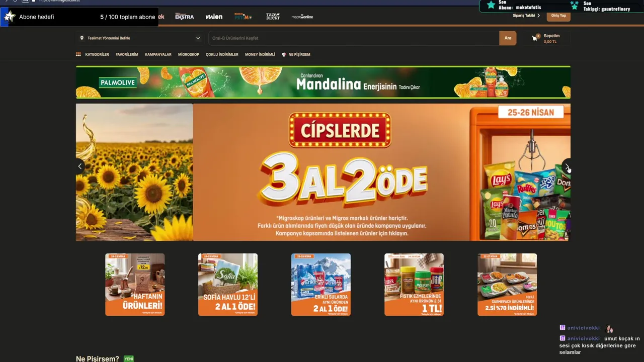
Task: Click the 5 / 100 toplam abone counter
Action: coord(127,17)
